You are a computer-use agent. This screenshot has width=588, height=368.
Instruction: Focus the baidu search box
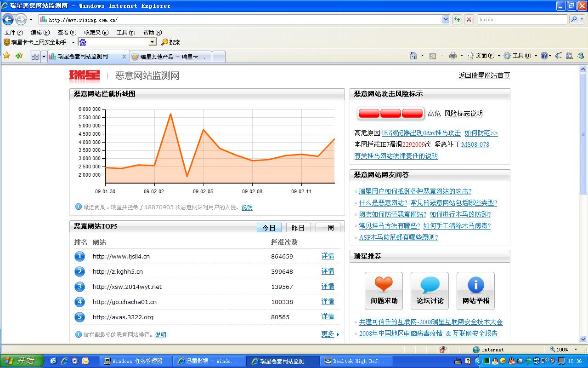tap(522, 19)
